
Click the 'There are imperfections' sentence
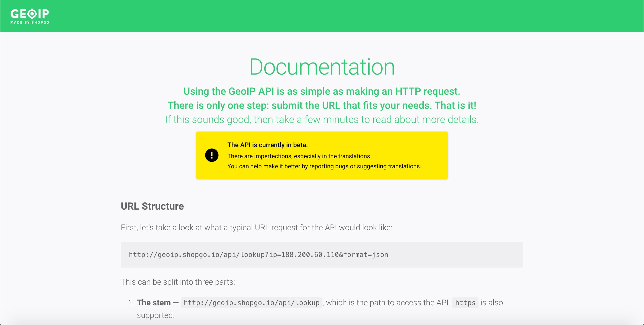tap(299, 156)
